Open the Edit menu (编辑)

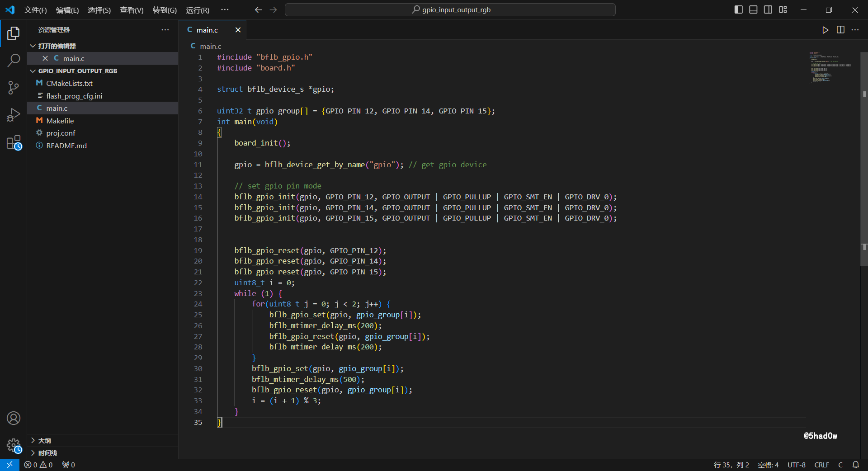pyautogui.click(x=67, y=10)
